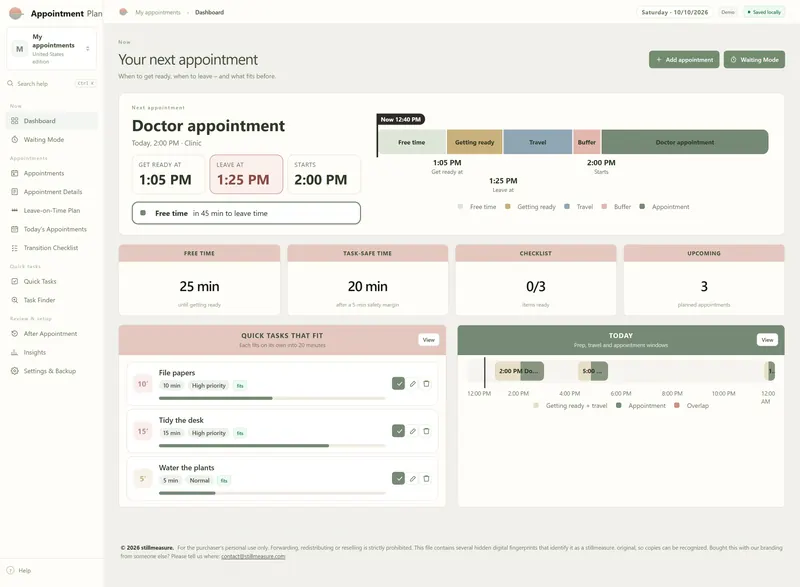Click the Getting ready legend color swatch
The image size is (800, 587).
click(x=508, y=207)
